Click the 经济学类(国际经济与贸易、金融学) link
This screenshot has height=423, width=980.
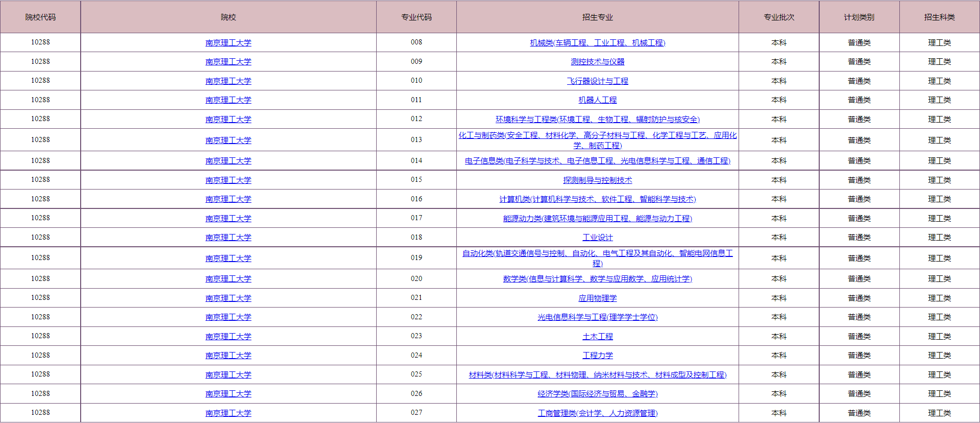[597, 394]
